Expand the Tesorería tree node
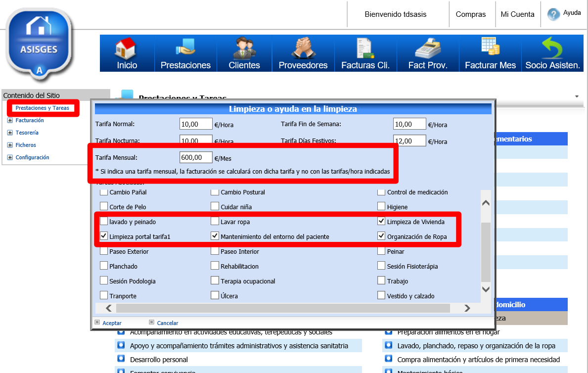 coord(10,133)
